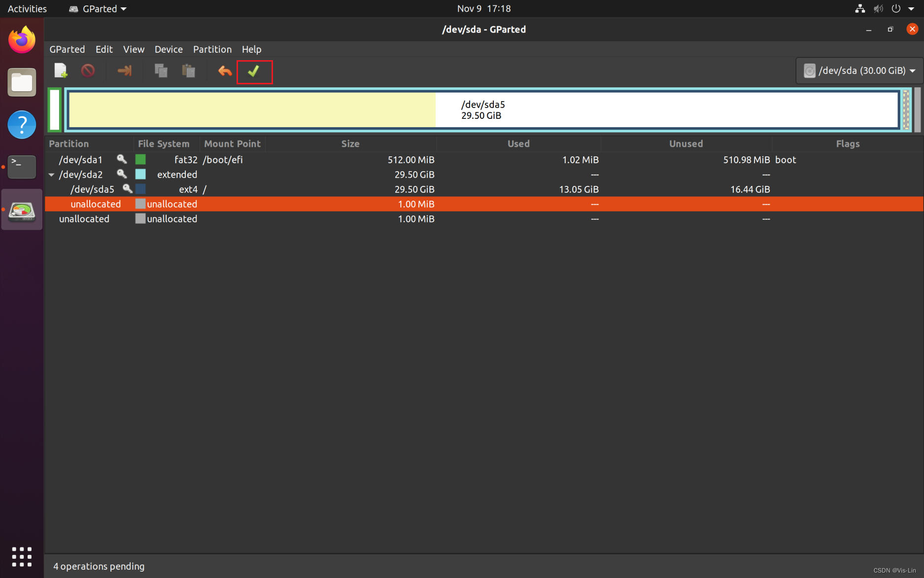
Task: Open the Edit menu
Action: tap(104, 49)
